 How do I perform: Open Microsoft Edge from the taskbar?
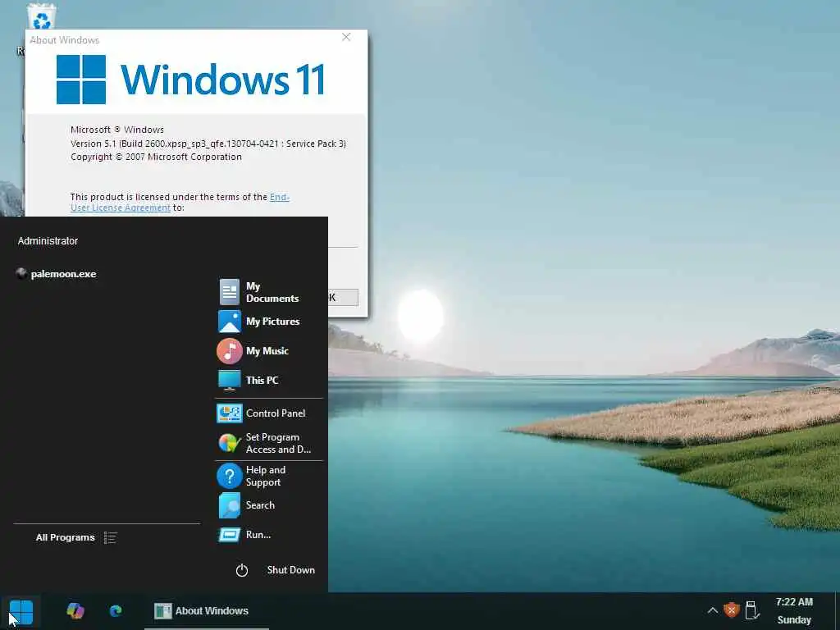116,610
